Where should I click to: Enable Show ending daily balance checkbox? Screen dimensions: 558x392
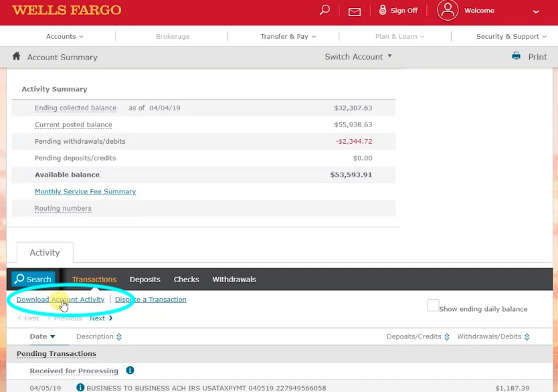(x=433, y=305)
